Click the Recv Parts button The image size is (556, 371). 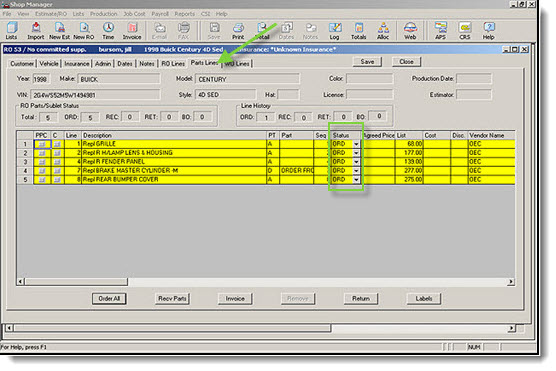pos(172,299)
